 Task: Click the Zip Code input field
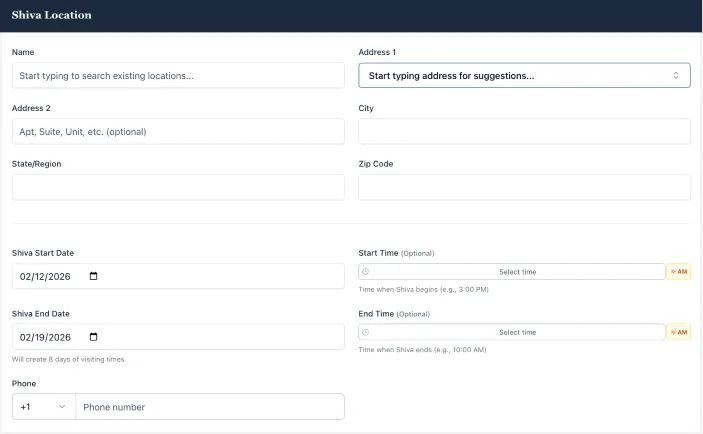pos(524,187)
